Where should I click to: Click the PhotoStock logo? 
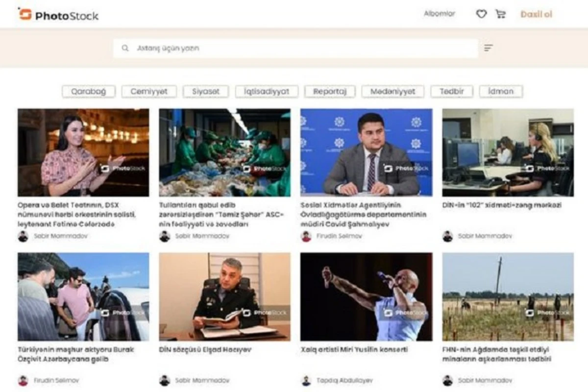pyautogui.click(x=58, y=15)
